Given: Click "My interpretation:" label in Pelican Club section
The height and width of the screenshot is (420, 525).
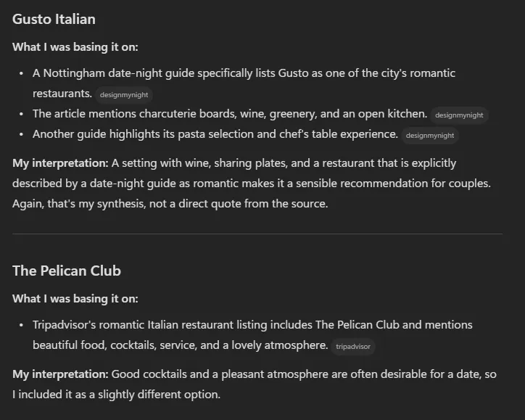Looking at the screenshot, I should click(61, 374).
